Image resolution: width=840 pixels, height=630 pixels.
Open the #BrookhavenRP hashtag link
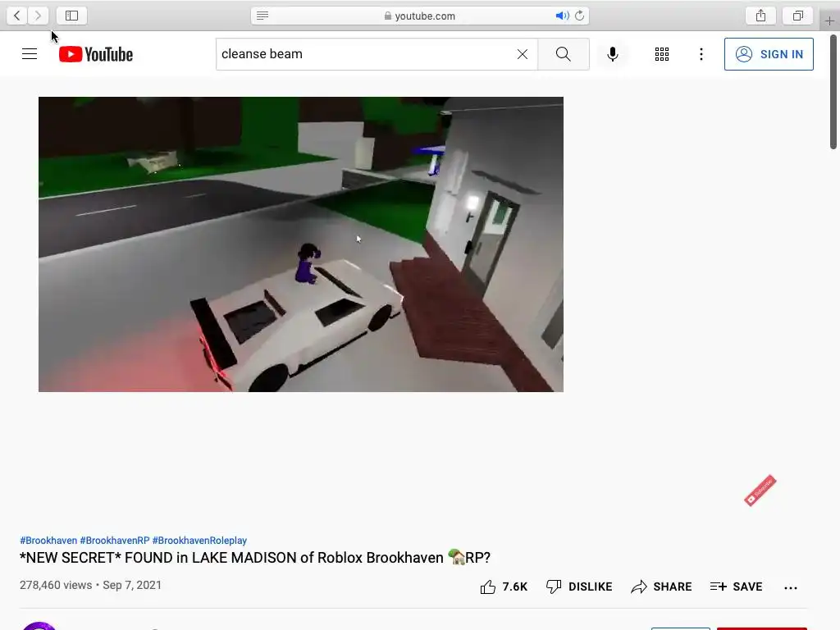tap(115, 541)
